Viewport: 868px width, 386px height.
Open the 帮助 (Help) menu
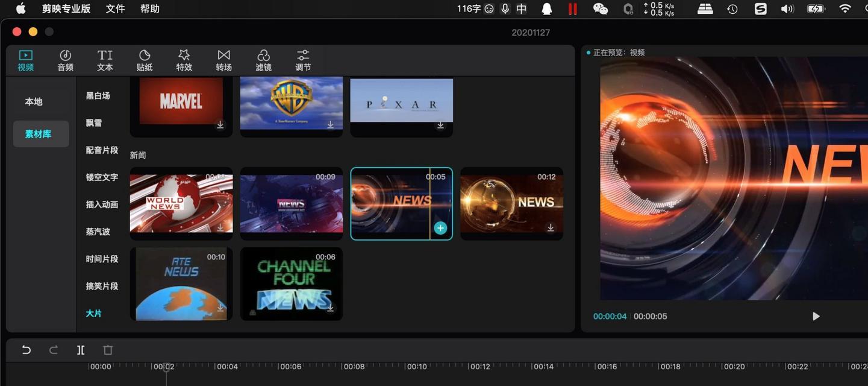point(150,8)
